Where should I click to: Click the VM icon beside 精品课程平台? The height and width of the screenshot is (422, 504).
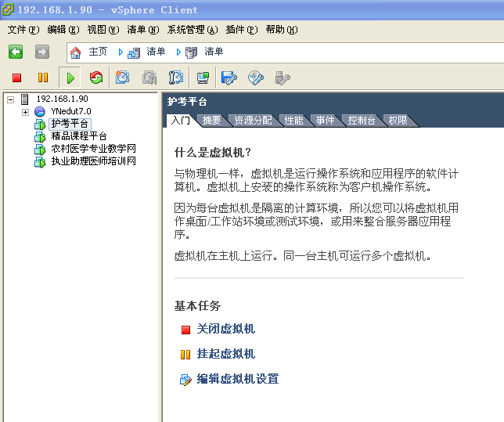(40, 137)
